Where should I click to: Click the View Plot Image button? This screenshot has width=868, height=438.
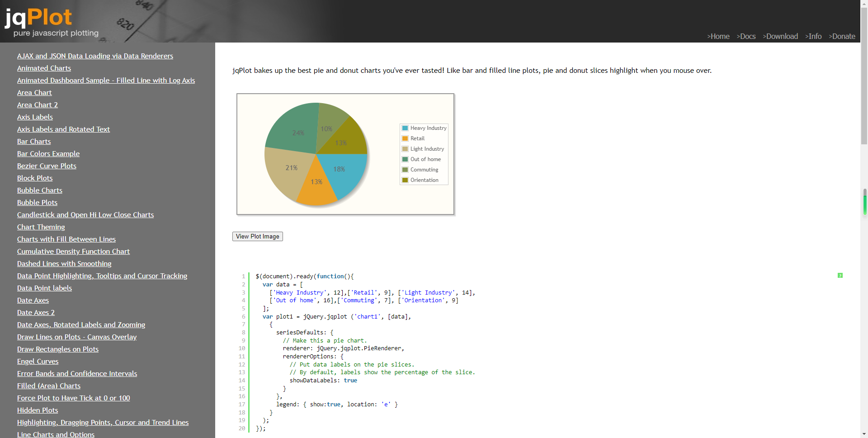[x=258, y=236]
